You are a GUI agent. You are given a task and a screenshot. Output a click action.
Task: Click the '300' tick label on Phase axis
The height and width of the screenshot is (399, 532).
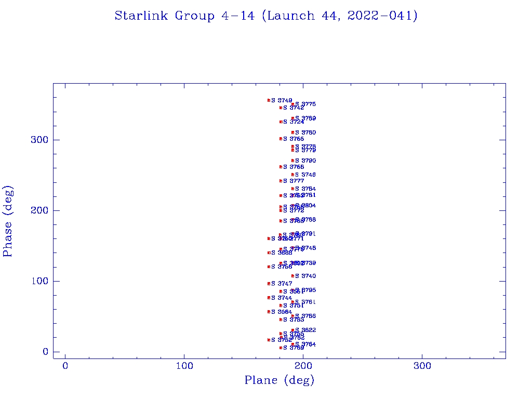[x=39, y=140]
